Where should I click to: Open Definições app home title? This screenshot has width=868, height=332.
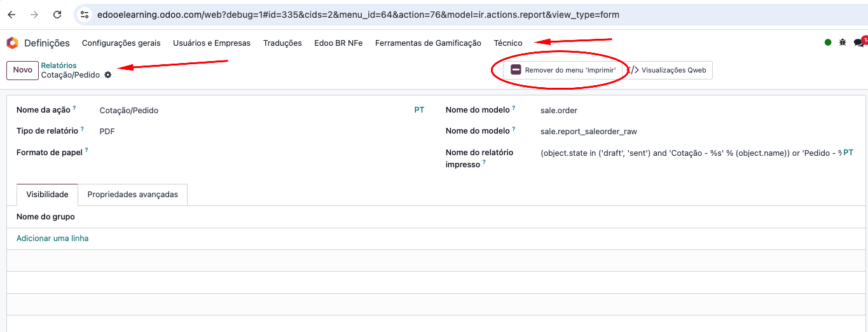47,43
